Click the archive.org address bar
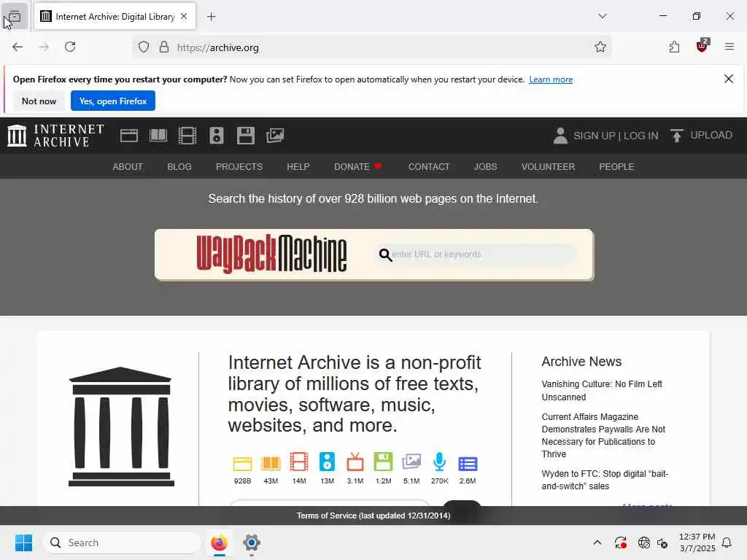 [x=371, y=47]
